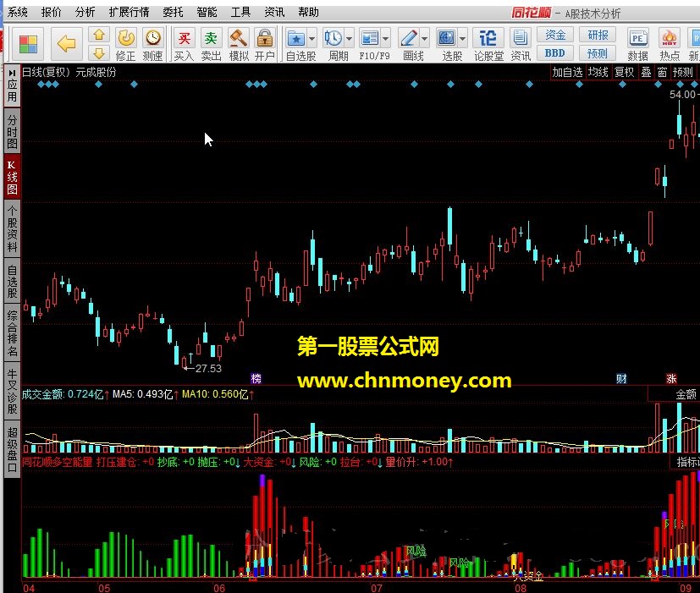Click the 27.53 low price label

pyautogui.click(x=208, y=368)
